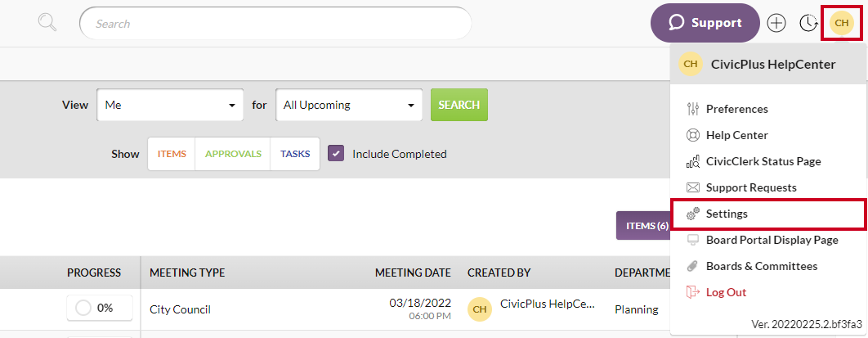Expand the All Upcoming dropdown
Screen dimensions: 868x338
click(x=349, y=105)
